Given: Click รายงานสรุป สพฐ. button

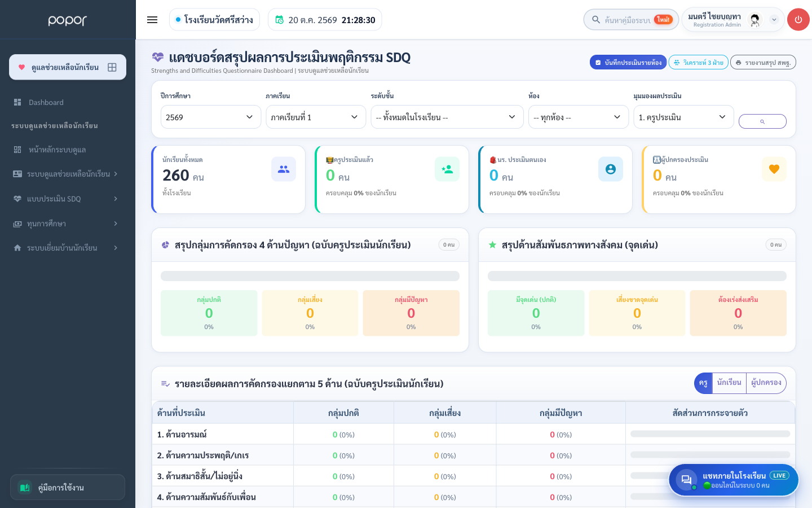Looking at the screenshot, I should pos(763,62).
